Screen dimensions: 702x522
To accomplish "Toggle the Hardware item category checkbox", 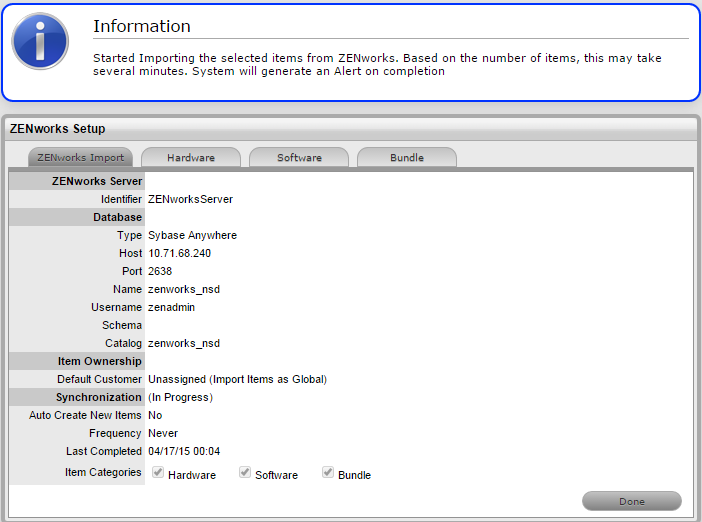I will pyautogui.click(x=158, y=472).
